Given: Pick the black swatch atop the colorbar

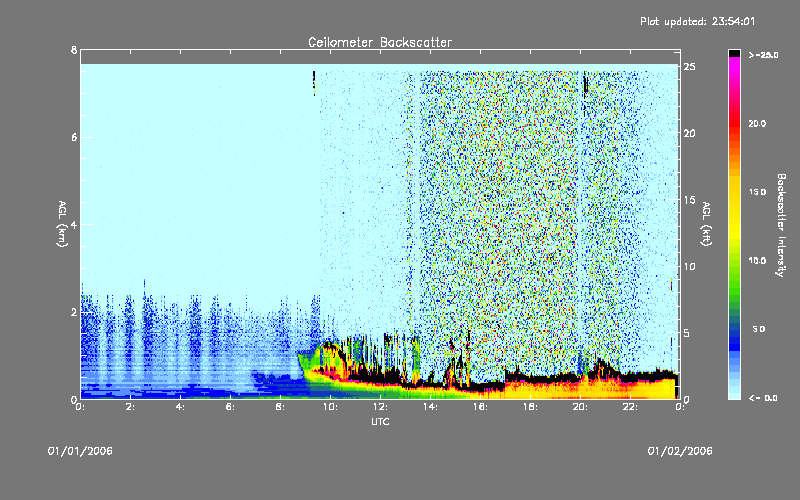Looking at the screenshot, I should click(734, 53).
